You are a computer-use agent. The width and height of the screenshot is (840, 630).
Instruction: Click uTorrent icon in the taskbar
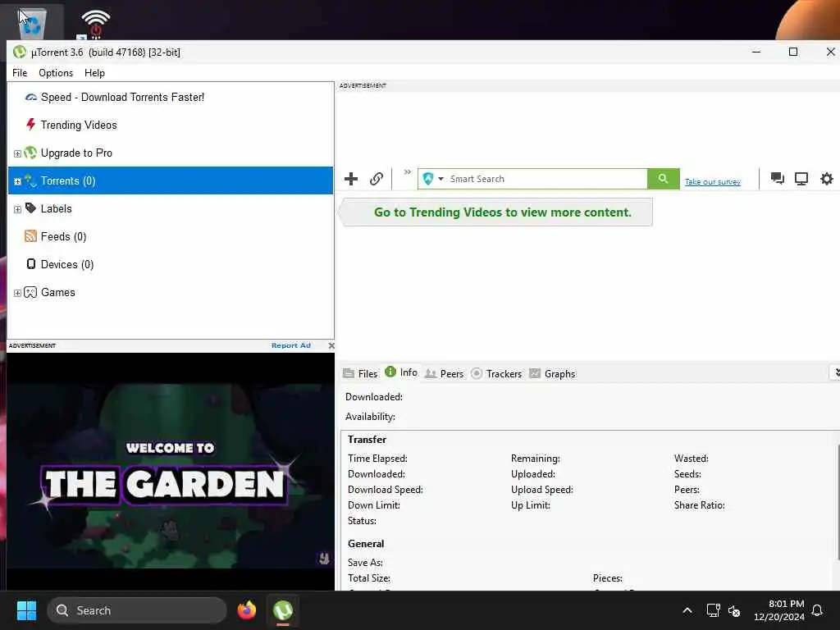pos(283,610)
